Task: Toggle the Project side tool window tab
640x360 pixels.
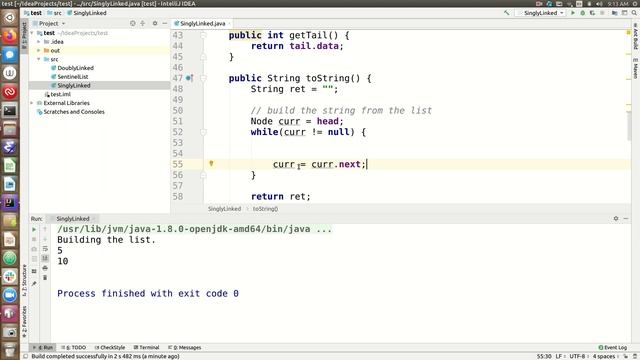Action: pyautogui.click(x=24, y=36)
